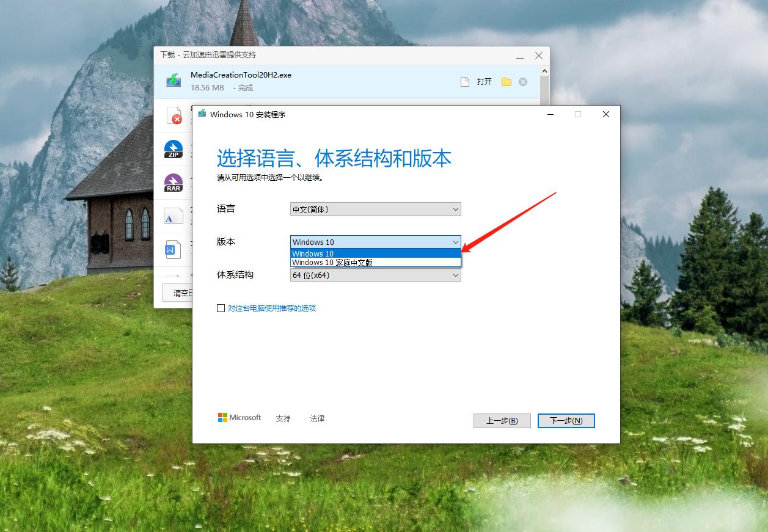Click the font file icon with letter A
Viewport: 768px width, 532px height.
tap(174, 216)
